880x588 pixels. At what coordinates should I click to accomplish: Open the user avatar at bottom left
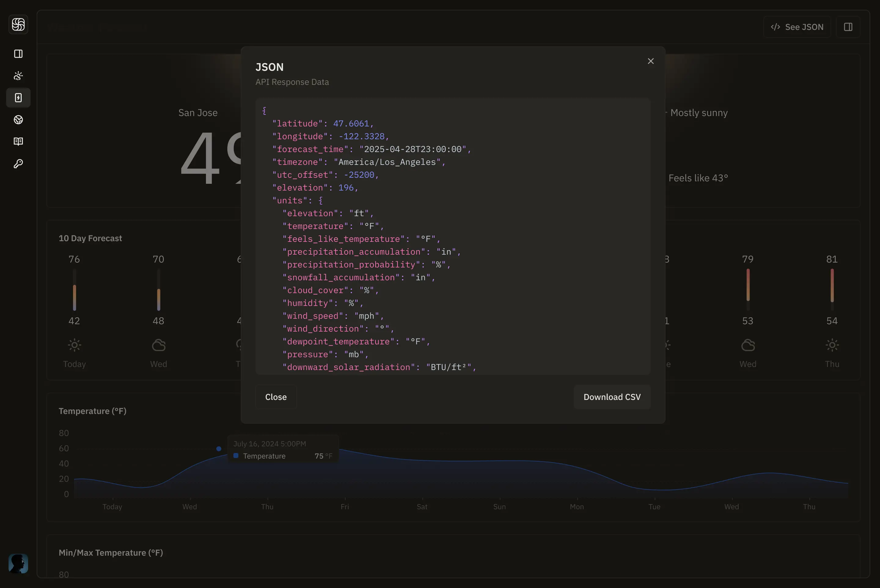coord(18,563)
